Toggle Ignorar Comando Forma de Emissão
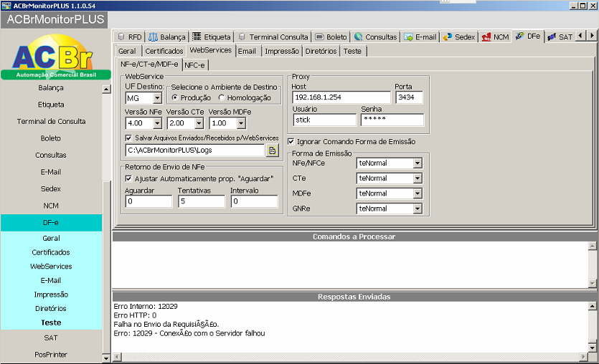599x364 pixels. pyautogui.click(x=291, y=142)
